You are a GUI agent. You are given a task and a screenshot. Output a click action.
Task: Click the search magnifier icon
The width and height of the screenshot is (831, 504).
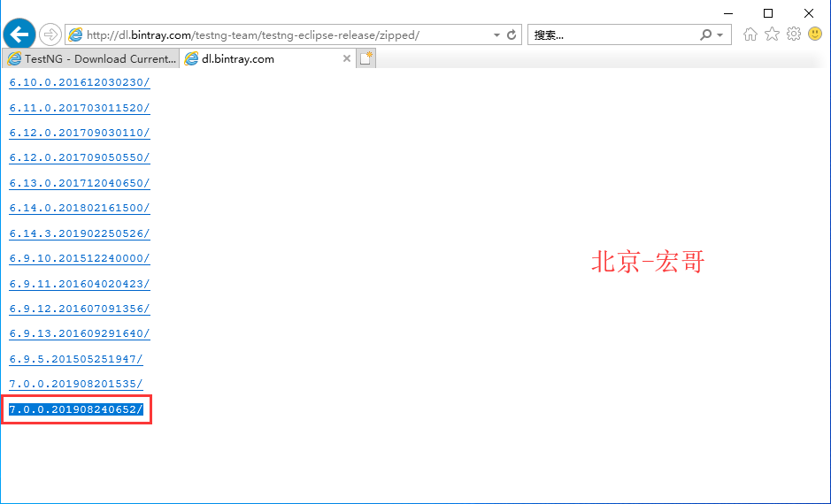pyautogui.click(x=705, y=35)
